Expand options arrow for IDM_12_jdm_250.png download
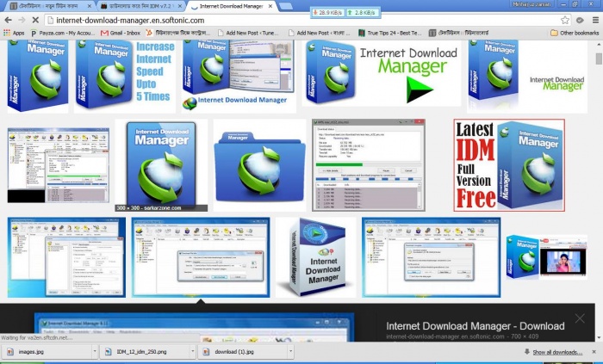Image resolution: width=603 pixels, height=364 pixels. [193, 351]
